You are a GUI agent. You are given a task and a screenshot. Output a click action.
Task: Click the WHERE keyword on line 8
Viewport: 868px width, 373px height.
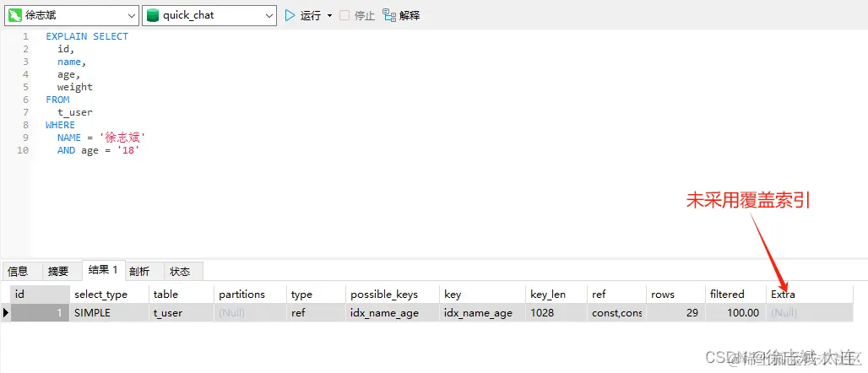60,125
